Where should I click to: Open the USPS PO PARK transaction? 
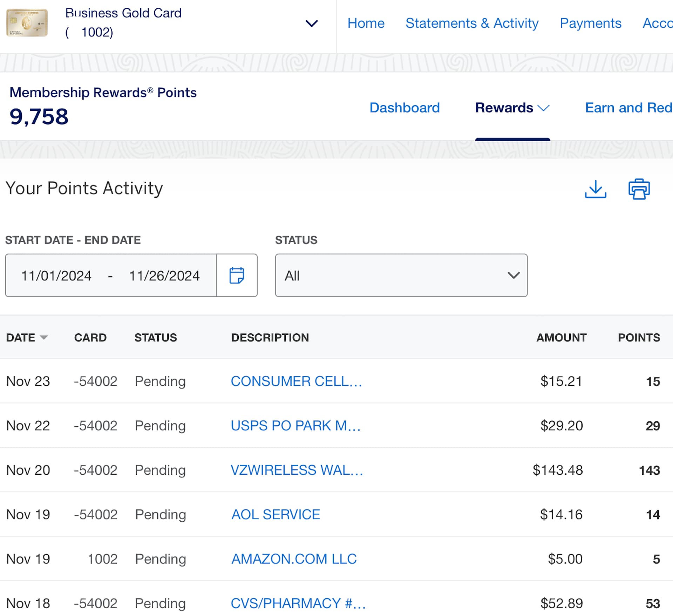(295, 426)
